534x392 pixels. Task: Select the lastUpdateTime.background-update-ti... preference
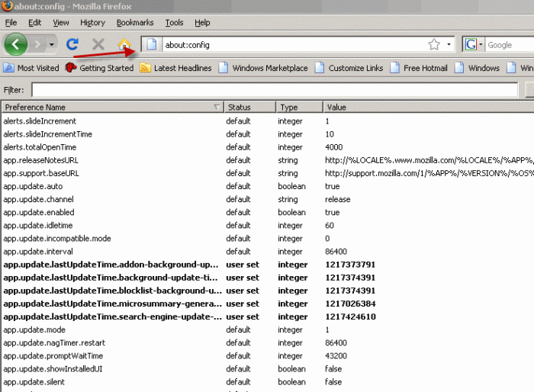tap(111, 278)
